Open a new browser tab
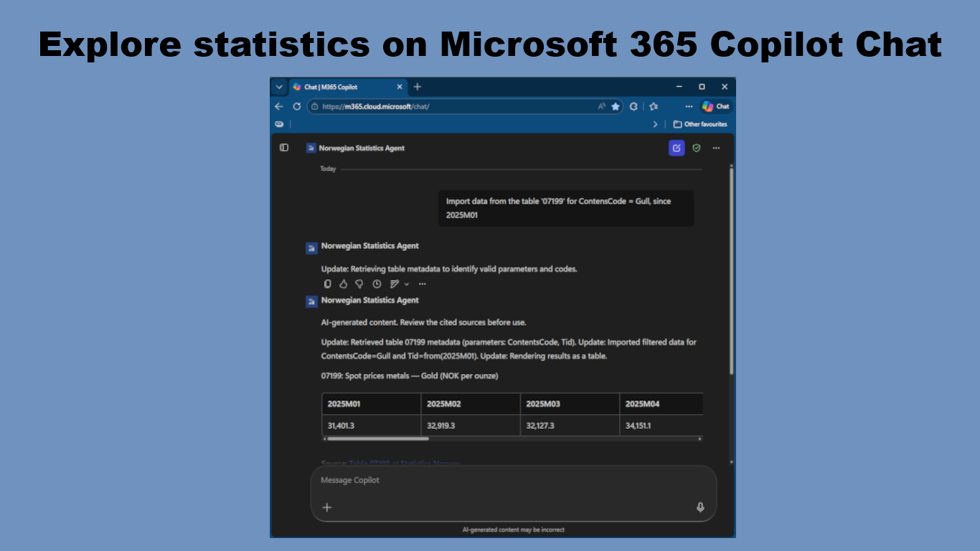The image size is (980, 551). (x=418, y=87)
